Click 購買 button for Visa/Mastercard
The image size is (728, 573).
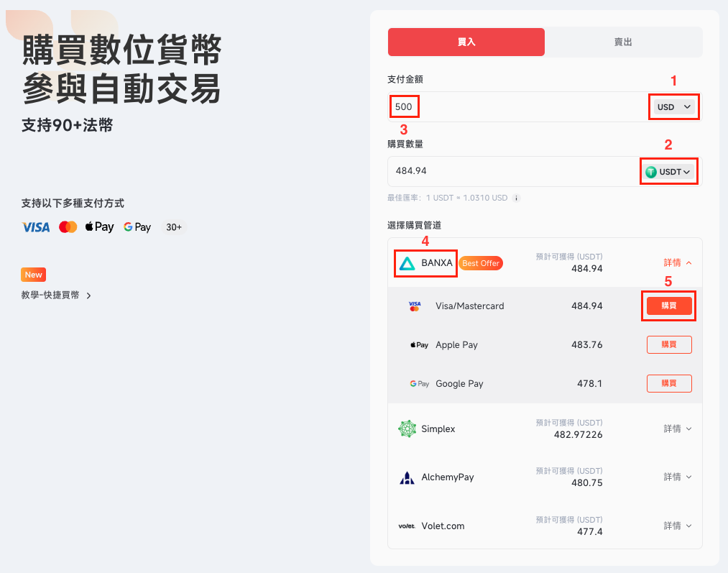669,306
